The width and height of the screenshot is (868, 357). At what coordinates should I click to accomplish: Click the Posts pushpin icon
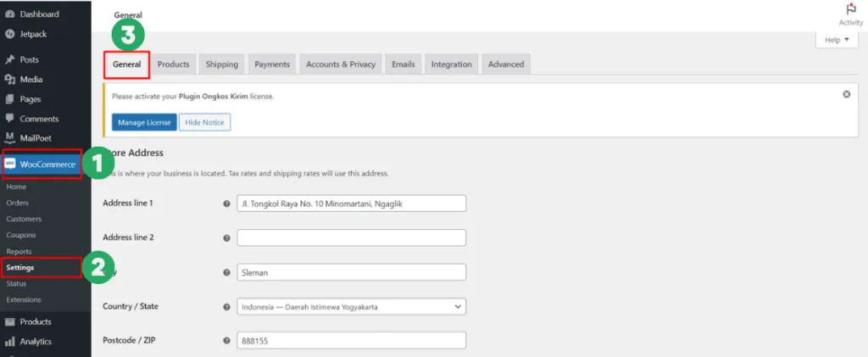point(8,59)
